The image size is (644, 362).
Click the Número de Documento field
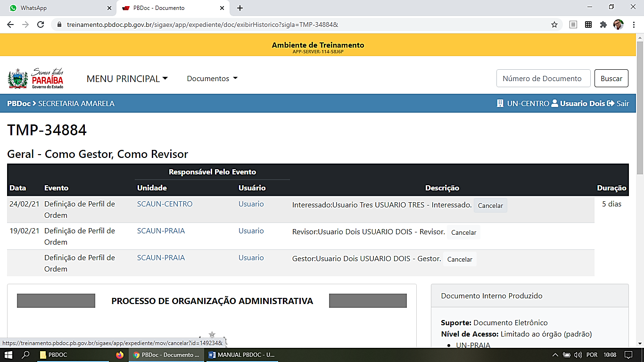pos(543,79)
